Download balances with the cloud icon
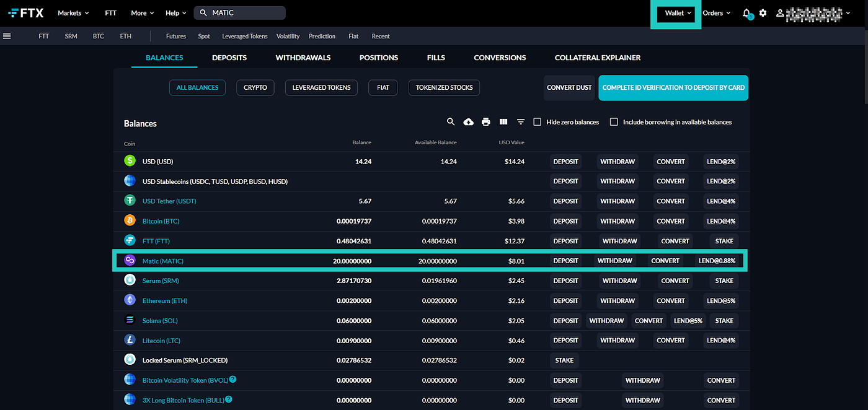The height and width of the screenshot is (410, 868). 469,122
